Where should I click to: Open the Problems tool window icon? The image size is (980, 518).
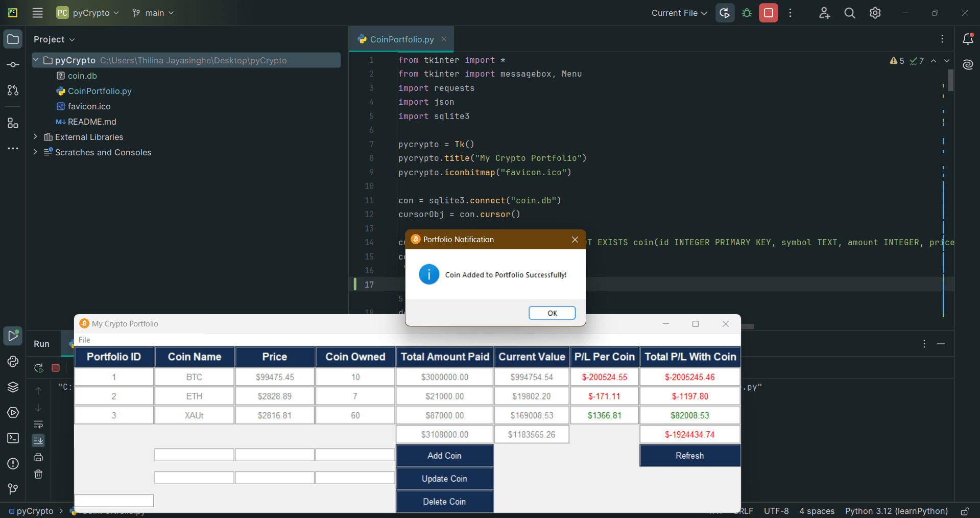click(13, 464)
